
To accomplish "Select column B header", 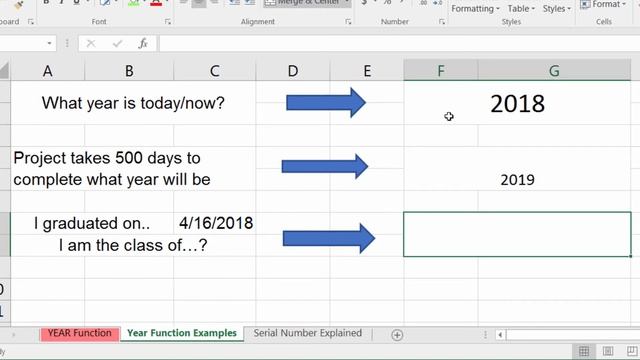I will (x=129, y=71).
